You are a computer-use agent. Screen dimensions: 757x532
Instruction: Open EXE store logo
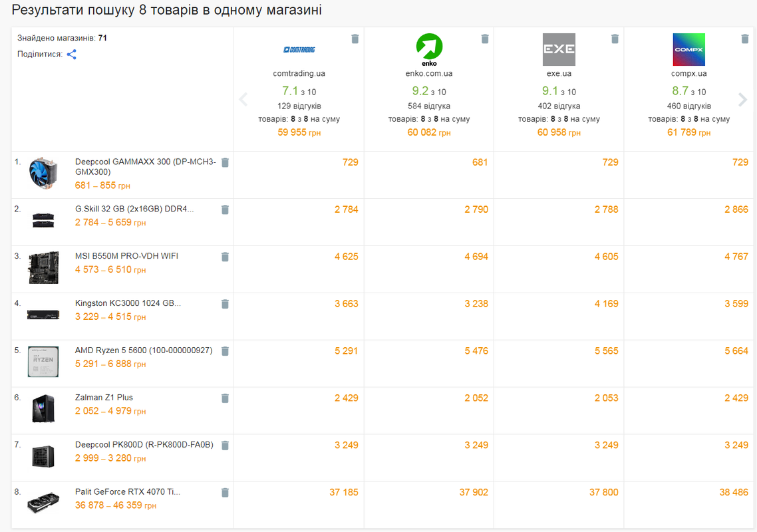pos(559,49)
